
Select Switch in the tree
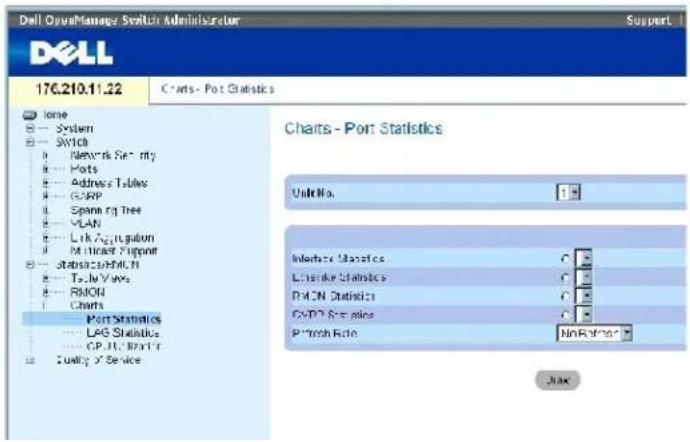coord(72,142)
